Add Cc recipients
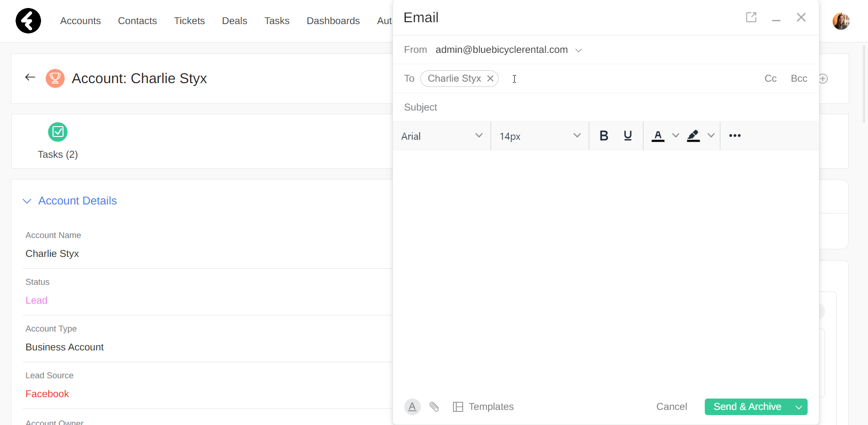Screen dimensions: 868x425 click(770, 78)
